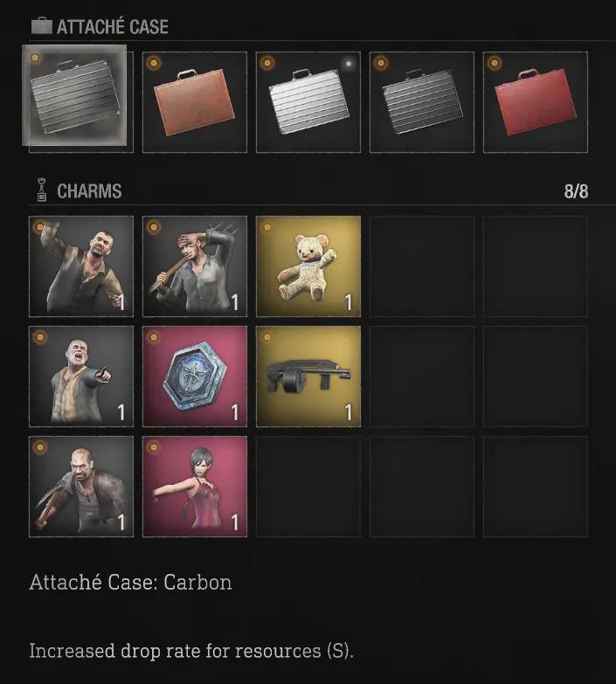This screenshot has height=684, width=616.
Task: Click the 8/8 charms counter
Action: tap(576, 191)
